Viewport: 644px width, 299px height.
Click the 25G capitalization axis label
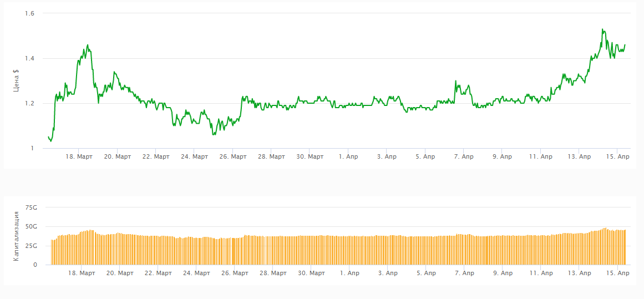(x=31, y=246)
